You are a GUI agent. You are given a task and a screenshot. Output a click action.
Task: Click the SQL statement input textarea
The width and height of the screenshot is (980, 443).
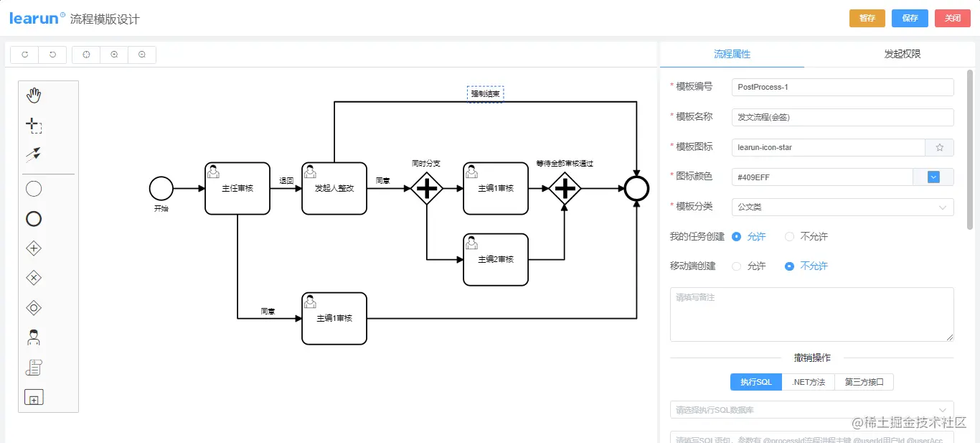click(x=812, y=437)
